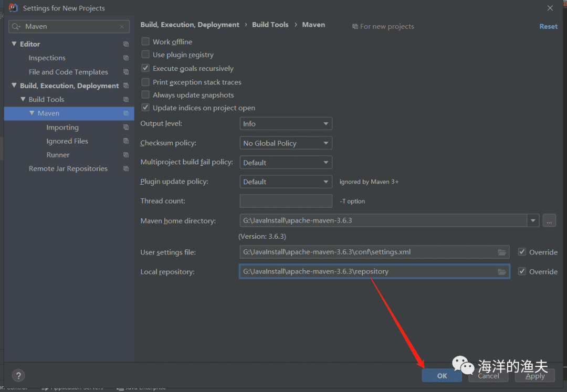Screen dimensions: 567x392
Task: Open the Plugin update policy dropdown
Action: click(x=286, y=182)
